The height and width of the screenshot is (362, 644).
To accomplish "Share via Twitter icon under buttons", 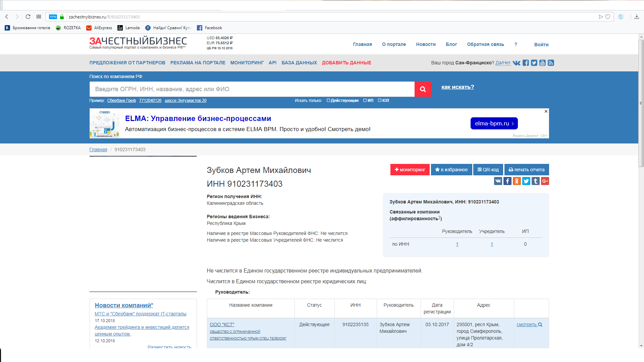I will coord(526,181).
